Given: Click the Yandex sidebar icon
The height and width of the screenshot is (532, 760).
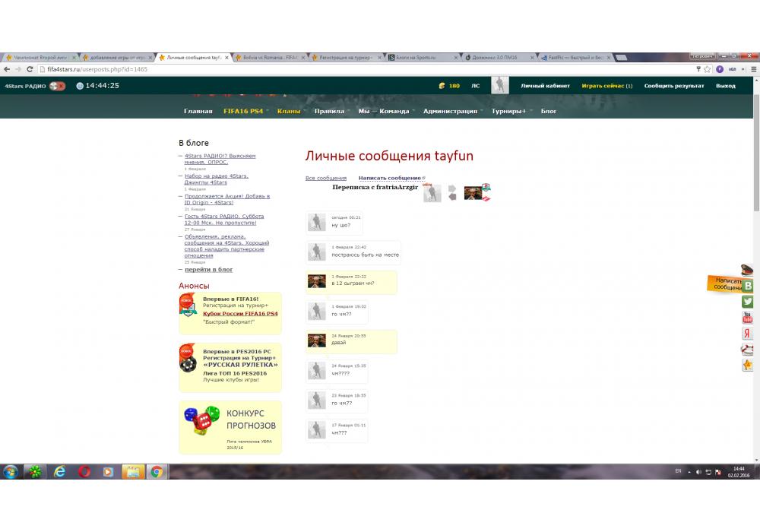Looking at the screenshot, I should pyautogui.click(x=748, y=334).
